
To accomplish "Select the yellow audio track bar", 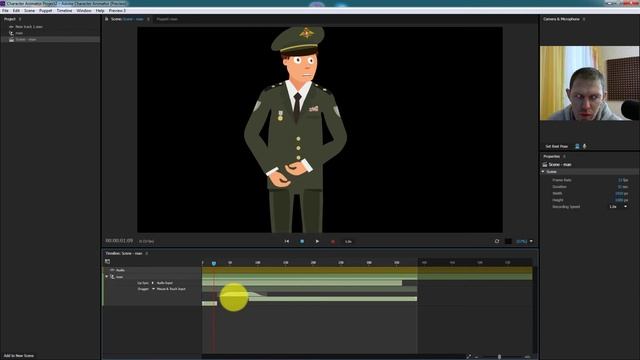I will pyautogui.click(x=367, y=270).
